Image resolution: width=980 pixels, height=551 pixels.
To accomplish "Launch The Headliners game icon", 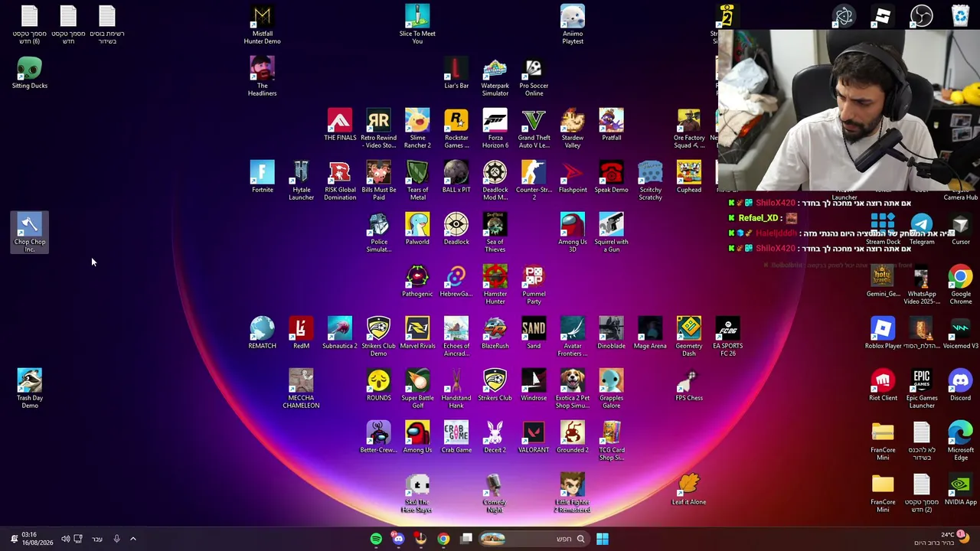I will (x=262, y=77).
